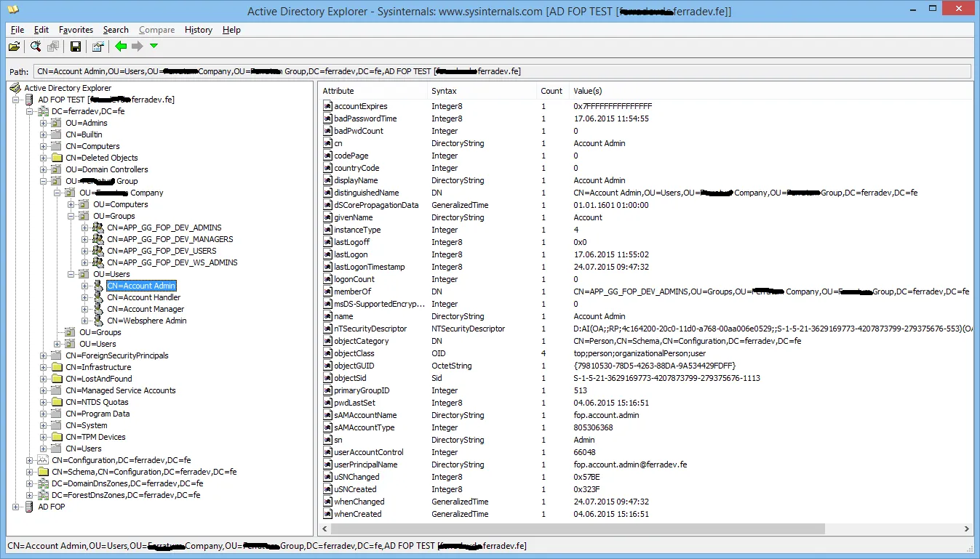980x559 pixels.
Task: Click the CN=TPM Devices folder icon
Action: coord(57,437)
